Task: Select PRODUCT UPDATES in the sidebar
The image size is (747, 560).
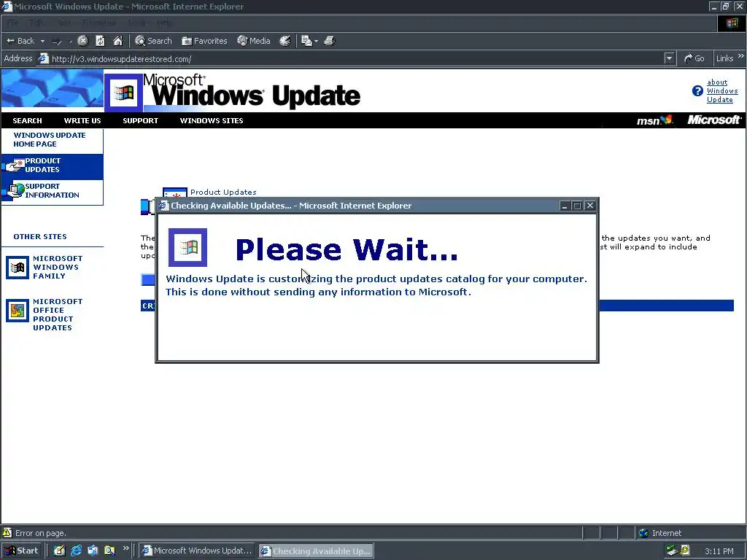Action: [x=43, y=166]
